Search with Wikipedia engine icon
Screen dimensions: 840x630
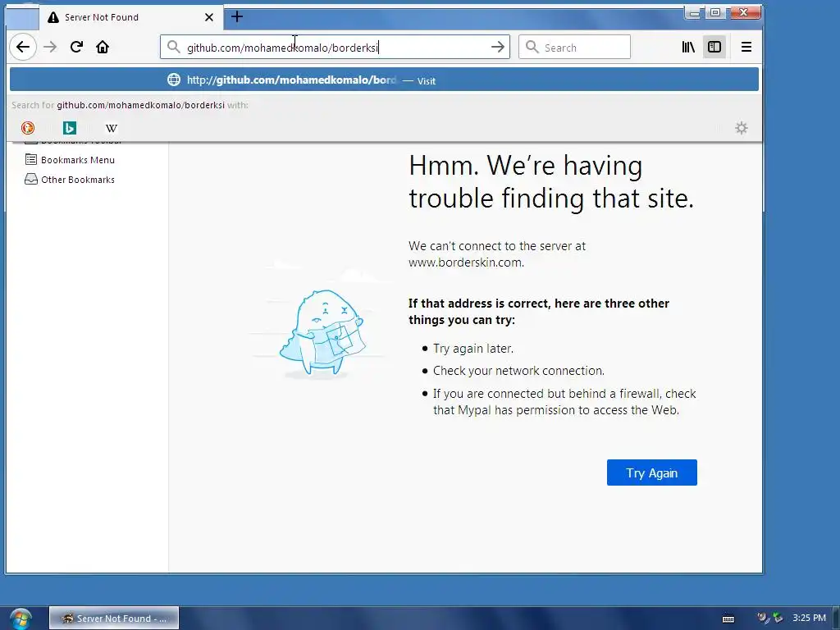pyautogui.click(x=112, y=128)
